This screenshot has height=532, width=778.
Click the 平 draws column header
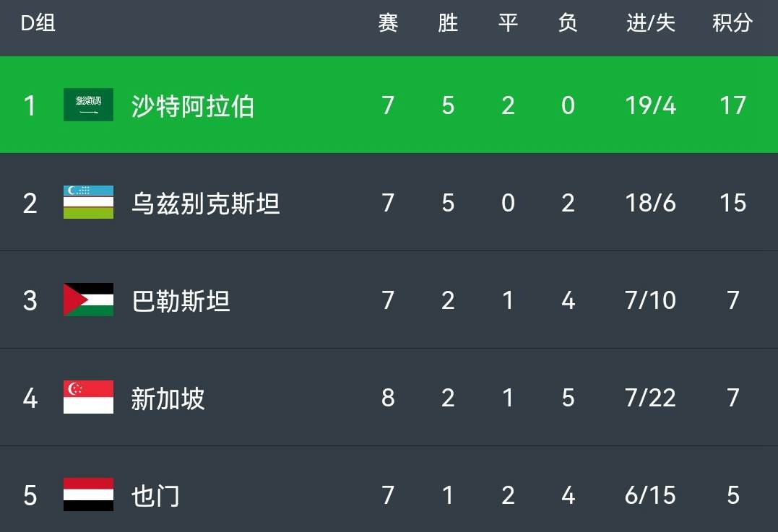508,23
